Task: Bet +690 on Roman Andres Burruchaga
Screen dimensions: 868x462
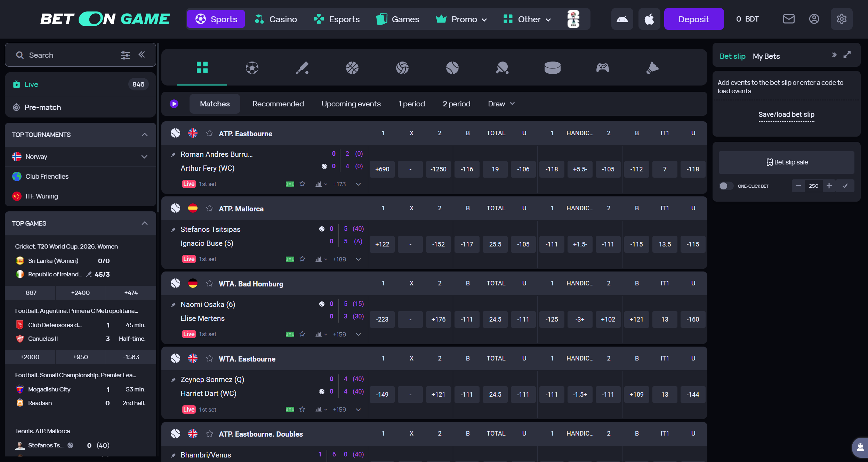Action: tap(382, 169)
